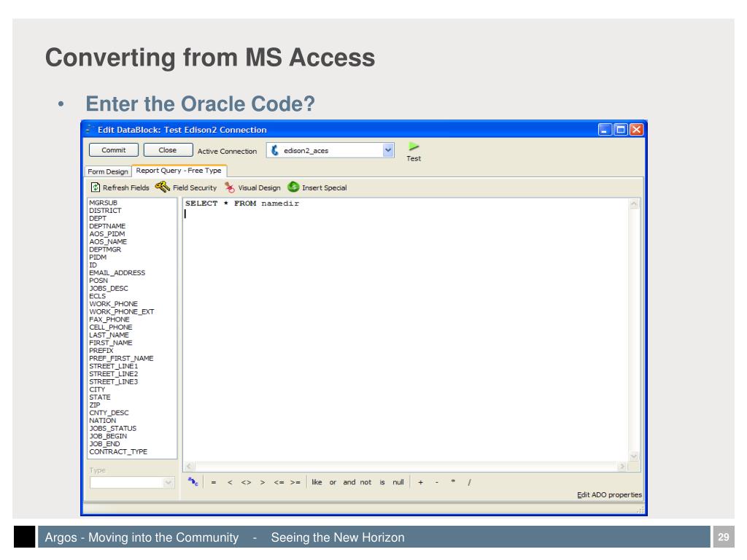Insert the less-than operator
Viewport: 747px width, 560px height.
pyautogui.click(x=230, y=483)
